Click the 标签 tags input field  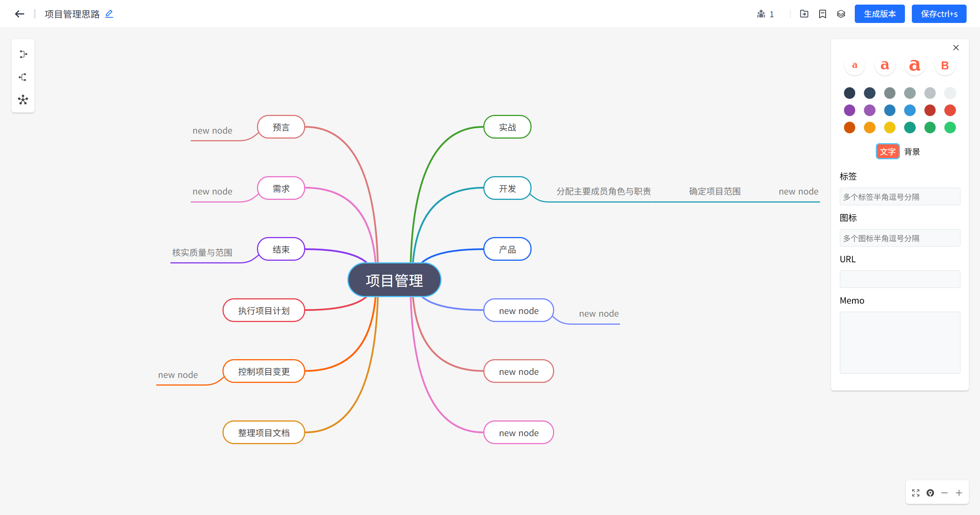tap(900, 196)
